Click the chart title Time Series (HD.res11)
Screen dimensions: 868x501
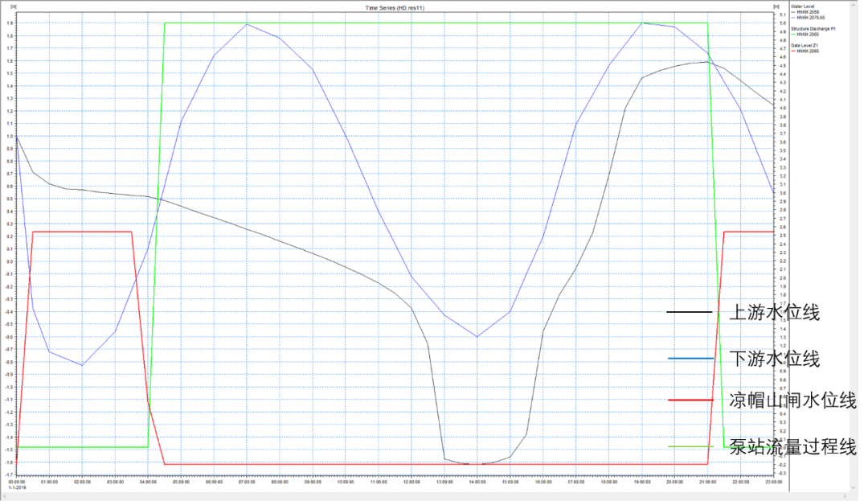click(395, 8)
